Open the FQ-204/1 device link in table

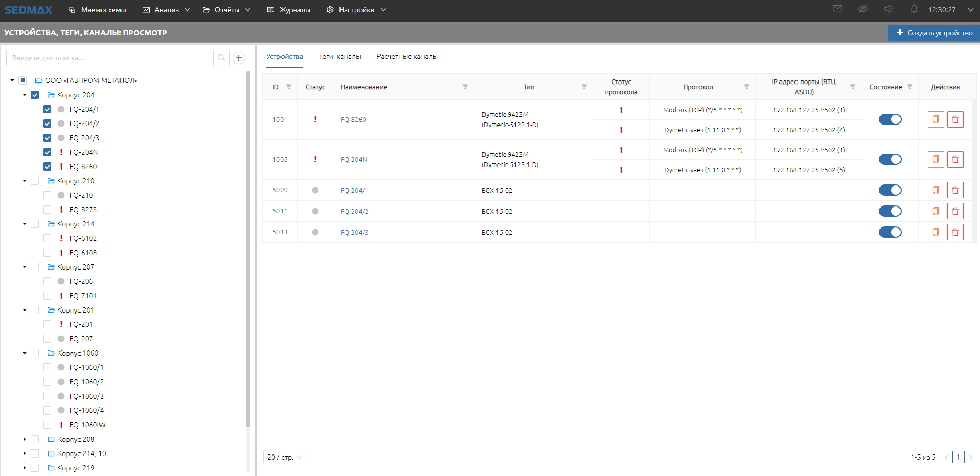pyautogui.click(x=354, y=190)
